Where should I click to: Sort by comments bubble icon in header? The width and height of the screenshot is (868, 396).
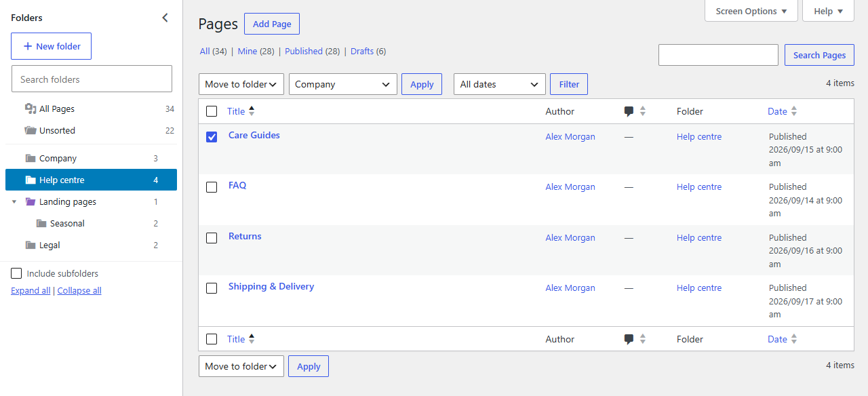629,111
